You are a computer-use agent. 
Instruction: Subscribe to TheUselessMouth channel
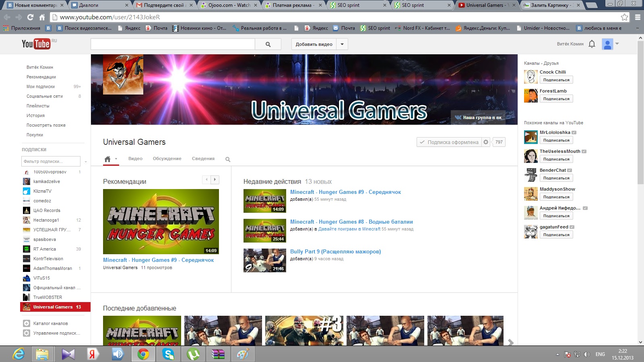coord(556,159)
